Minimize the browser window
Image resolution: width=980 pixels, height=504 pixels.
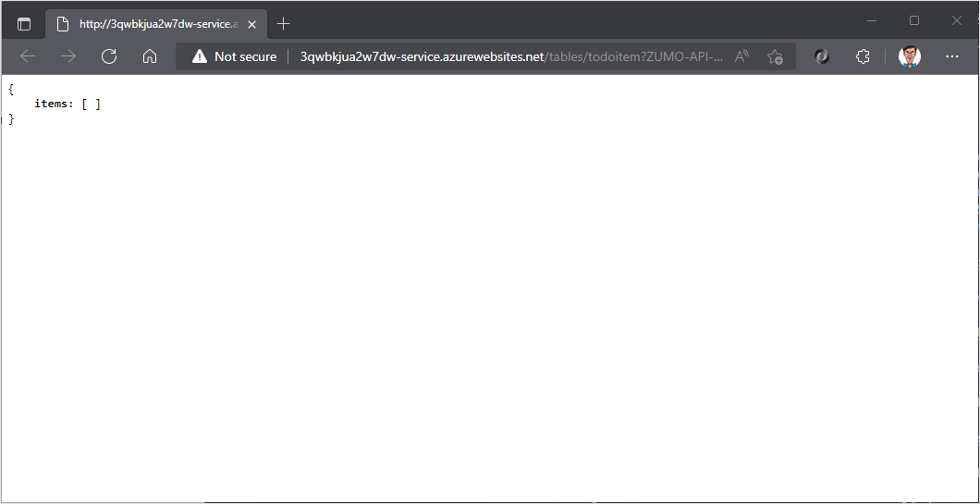872,20
